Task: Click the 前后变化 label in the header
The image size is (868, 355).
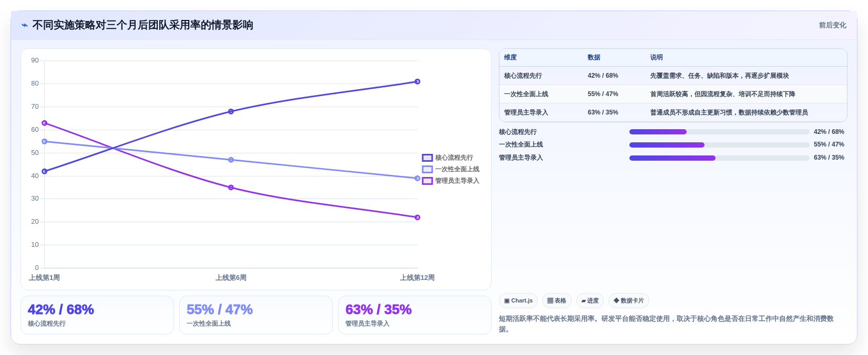Action: pos(832,25)
